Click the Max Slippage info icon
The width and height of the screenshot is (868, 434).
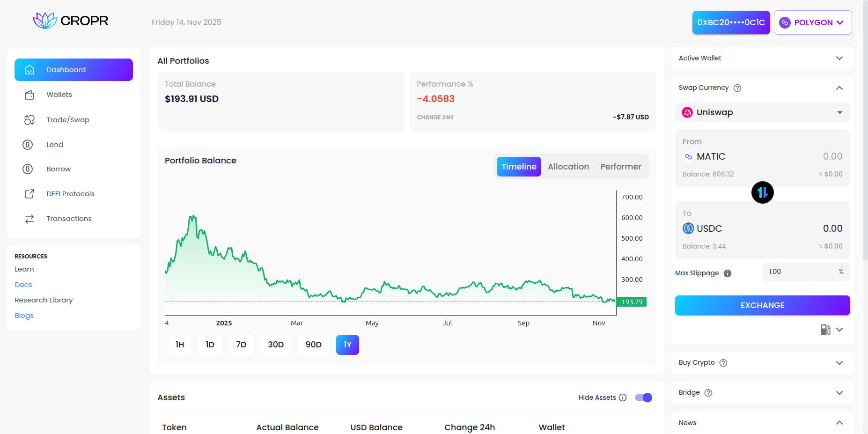tap(727, 273)
